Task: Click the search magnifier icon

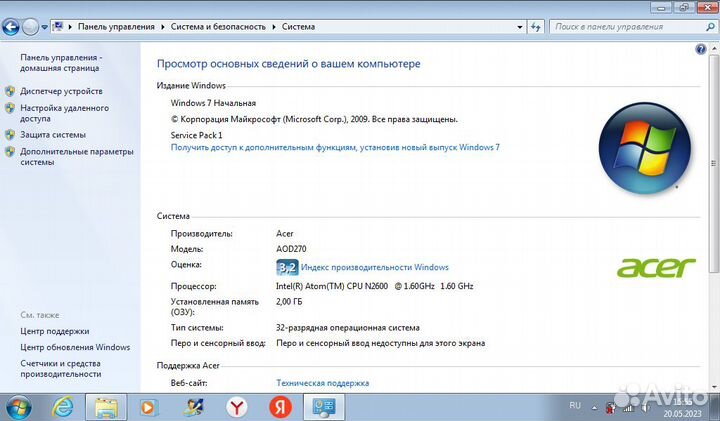Action: (710, 27)
